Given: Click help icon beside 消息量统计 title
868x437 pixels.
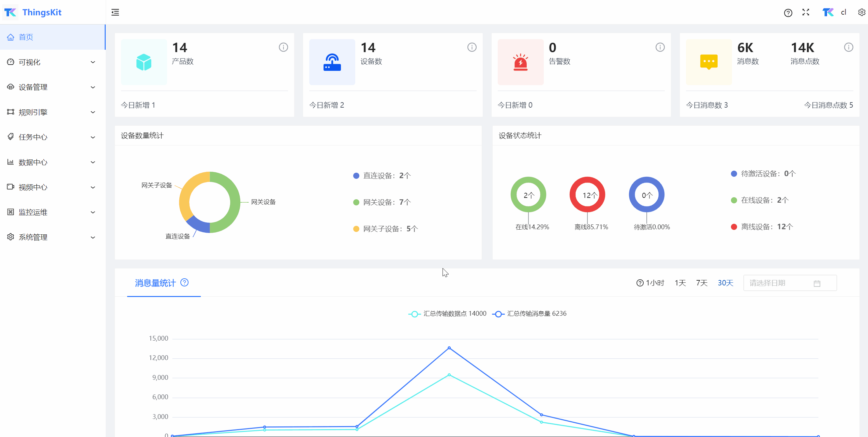Looking at the screenshot, I should pos(184,282).
